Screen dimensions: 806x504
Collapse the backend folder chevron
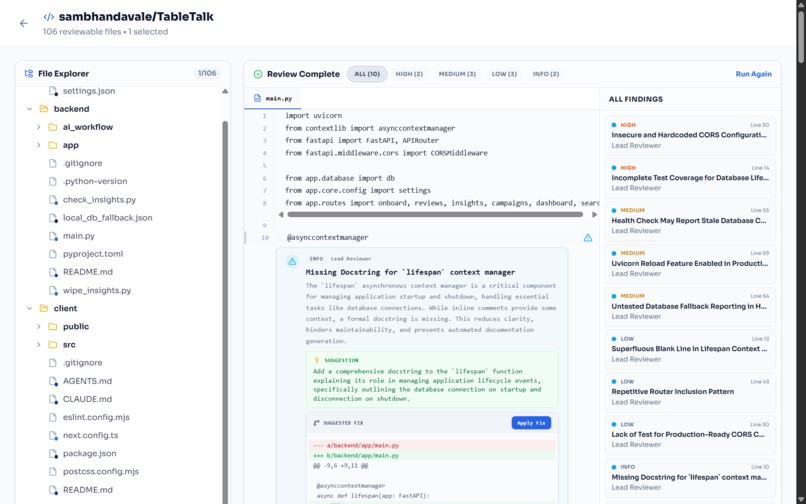tap(29, 109)
